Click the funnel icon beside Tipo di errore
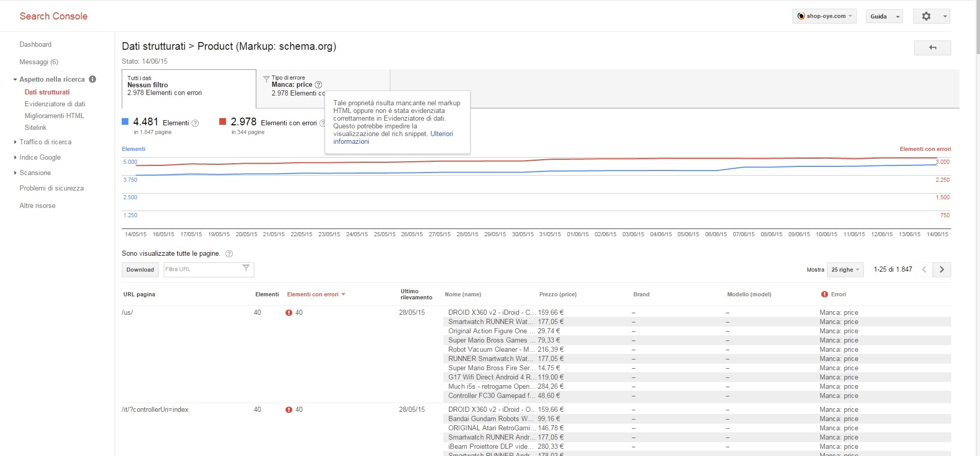 pyautogui.click(x=266, y=79)
